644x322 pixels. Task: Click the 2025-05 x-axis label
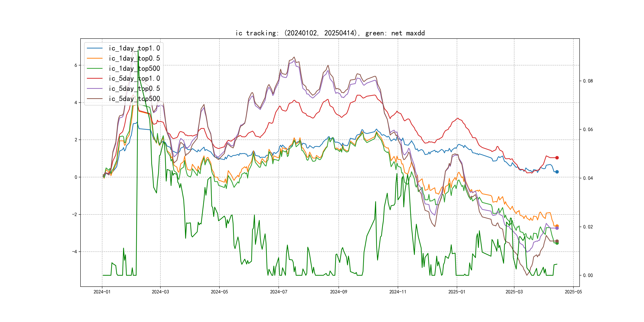click(x=573, y=292)
